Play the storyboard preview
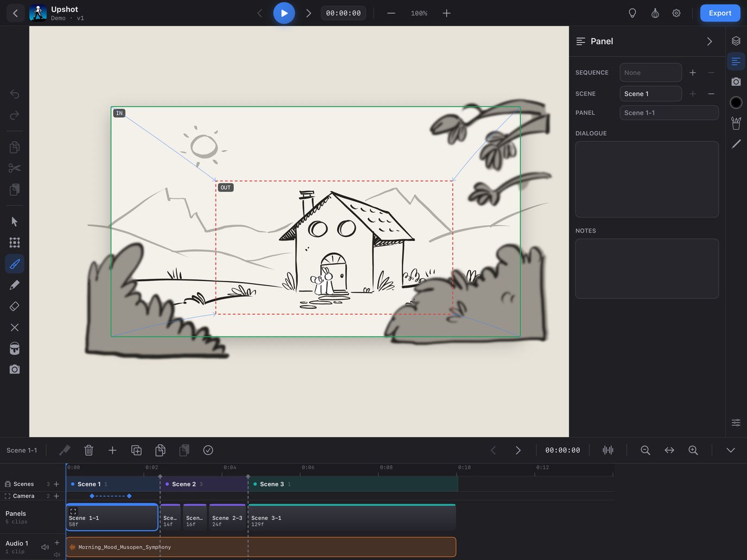The width and height of the screenshot is (747, 560). 284,13
